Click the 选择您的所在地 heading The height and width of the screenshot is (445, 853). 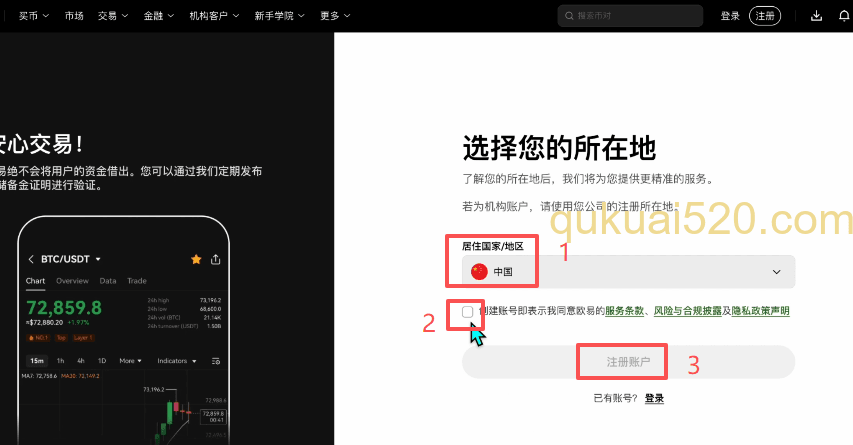pyautogui.click(x=559, y=148)
